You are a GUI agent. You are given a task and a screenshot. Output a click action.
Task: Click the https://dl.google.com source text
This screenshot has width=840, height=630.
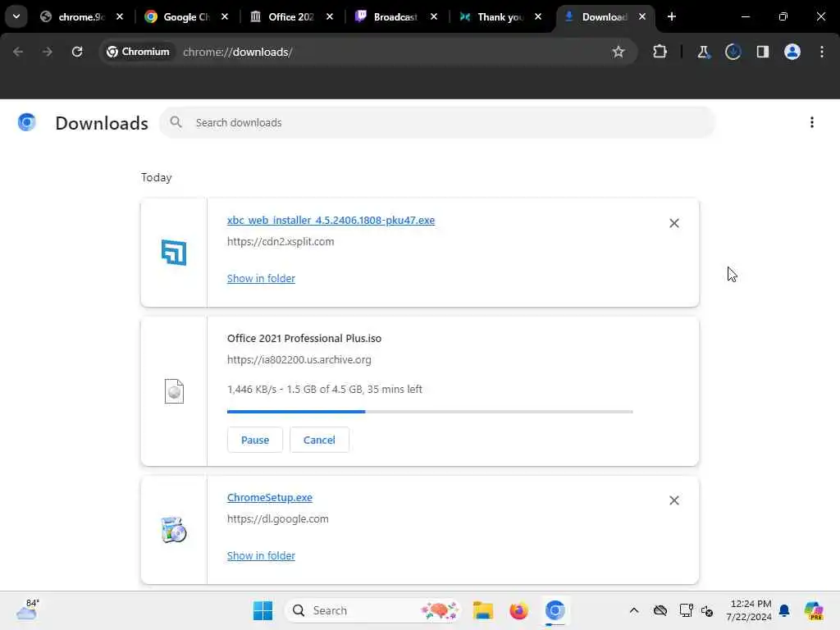coord(277,519)
